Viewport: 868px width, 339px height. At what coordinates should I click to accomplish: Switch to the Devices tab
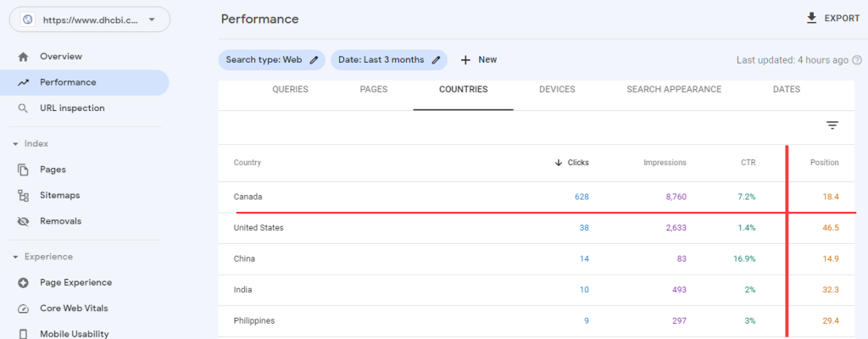coord(557,89)
